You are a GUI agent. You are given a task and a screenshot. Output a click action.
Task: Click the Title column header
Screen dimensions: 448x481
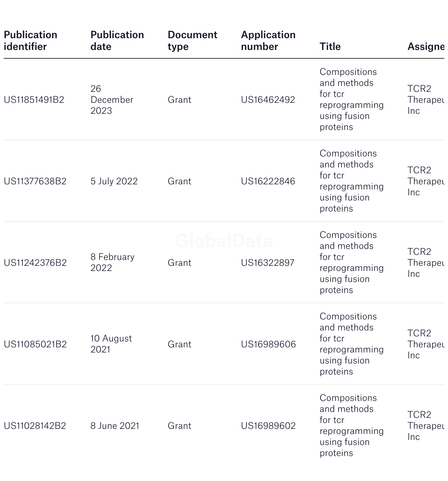point(330,47)
